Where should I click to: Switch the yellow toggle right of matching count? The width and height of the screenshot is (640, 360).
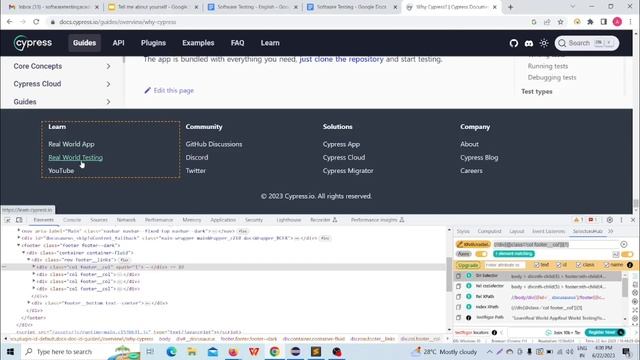[x=627, y=254]
